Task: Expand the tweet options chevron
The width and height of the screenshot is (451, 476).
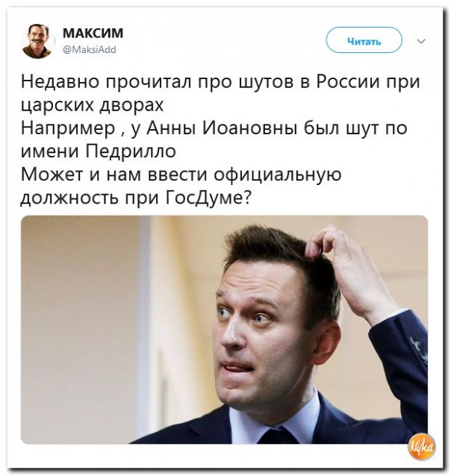Action: [x=421, y=41]
